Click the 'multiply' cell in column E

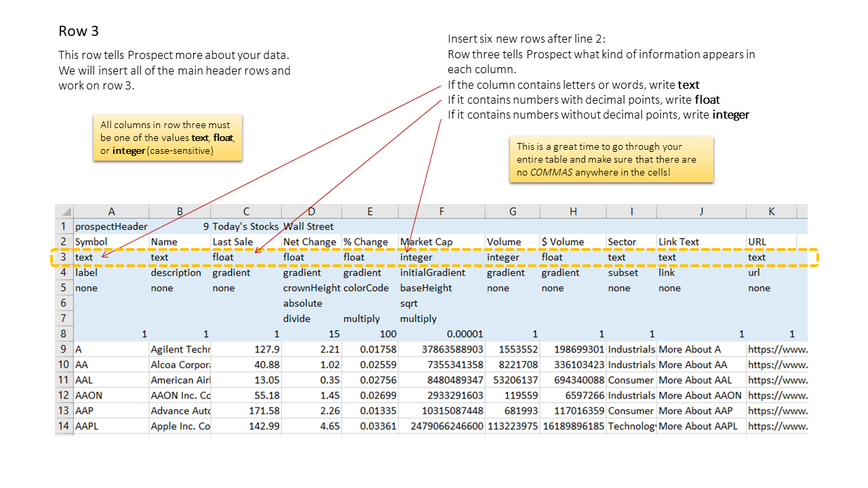tap(370, 319)
